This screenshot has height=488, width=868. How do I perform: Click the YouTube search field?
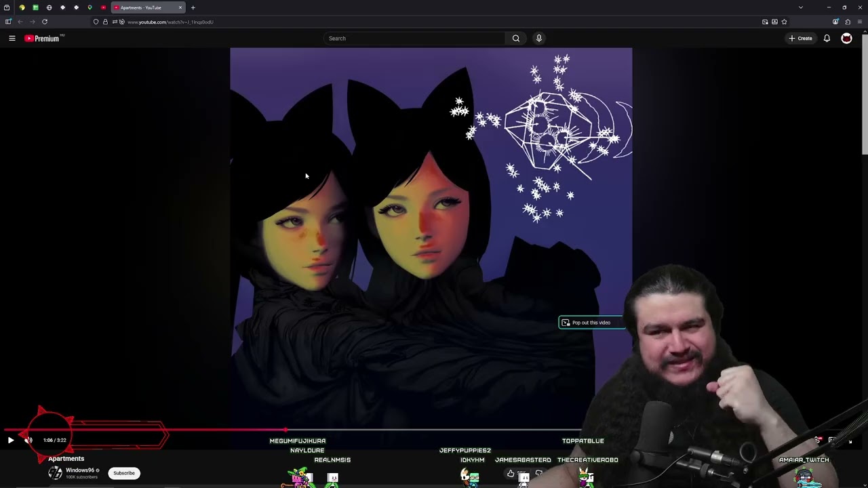(x=414, y=39)
